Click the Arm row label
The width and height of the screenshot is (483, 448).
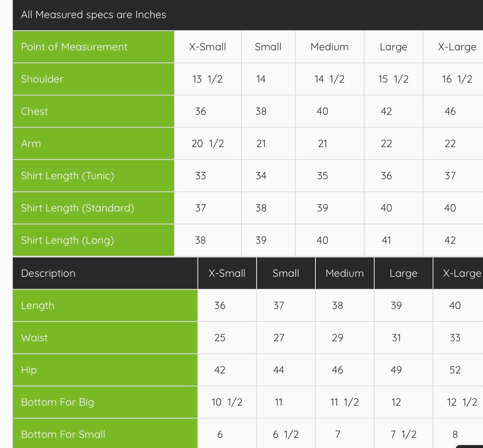click(31, 144)
